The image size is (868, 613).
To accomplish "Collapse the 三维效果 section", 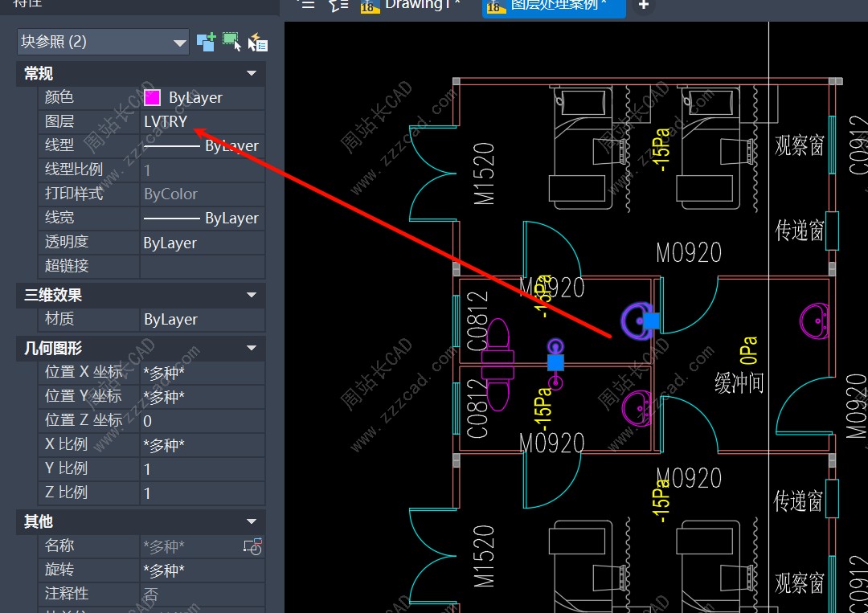I will point(252,296).
